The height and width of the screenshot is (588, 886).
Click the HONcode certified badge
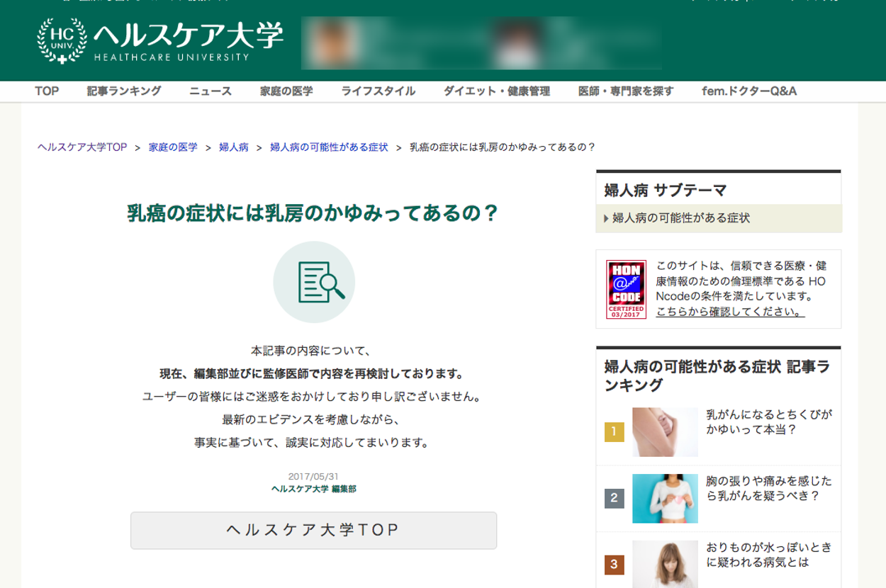pos(626,289)
